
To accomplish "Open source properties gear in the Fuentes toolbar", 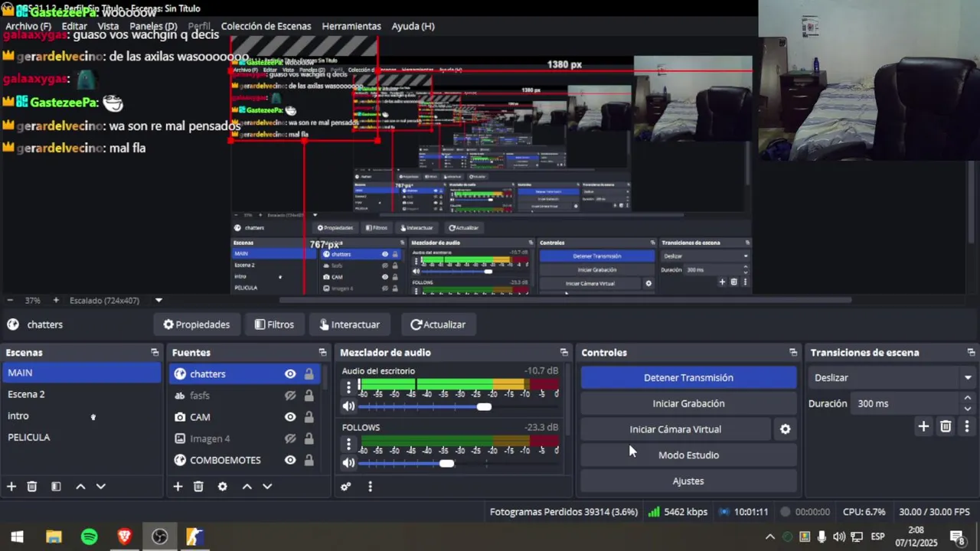I will 222,486.
